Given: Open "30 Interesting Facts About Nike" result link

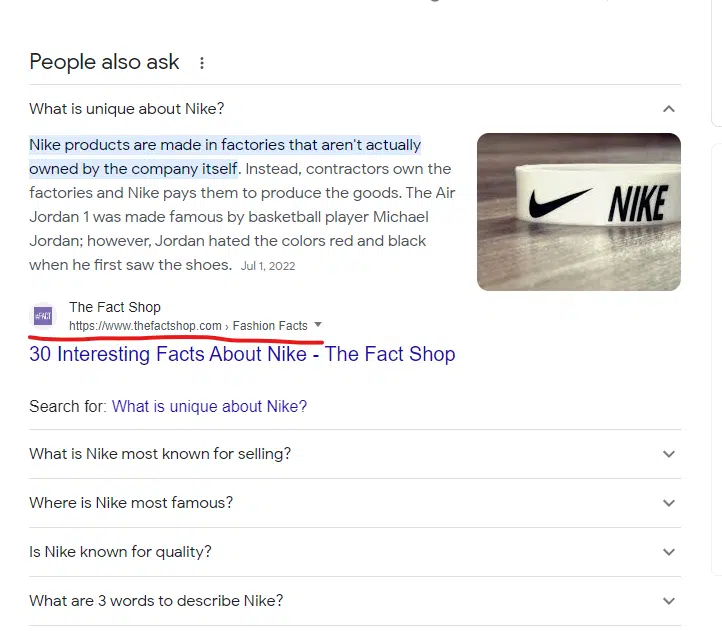Looking at the screenshot, I should coord(242,354).
